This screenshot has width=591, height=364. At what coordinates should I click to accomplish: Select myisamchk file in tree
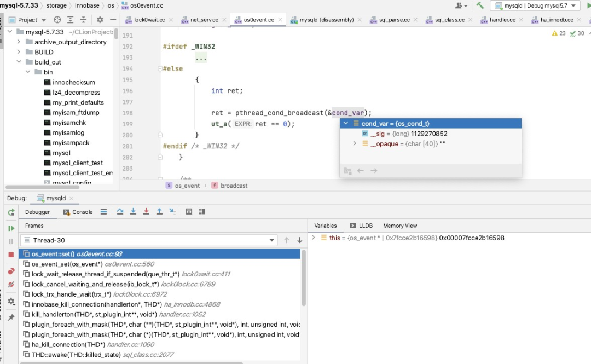coord(69,123)
